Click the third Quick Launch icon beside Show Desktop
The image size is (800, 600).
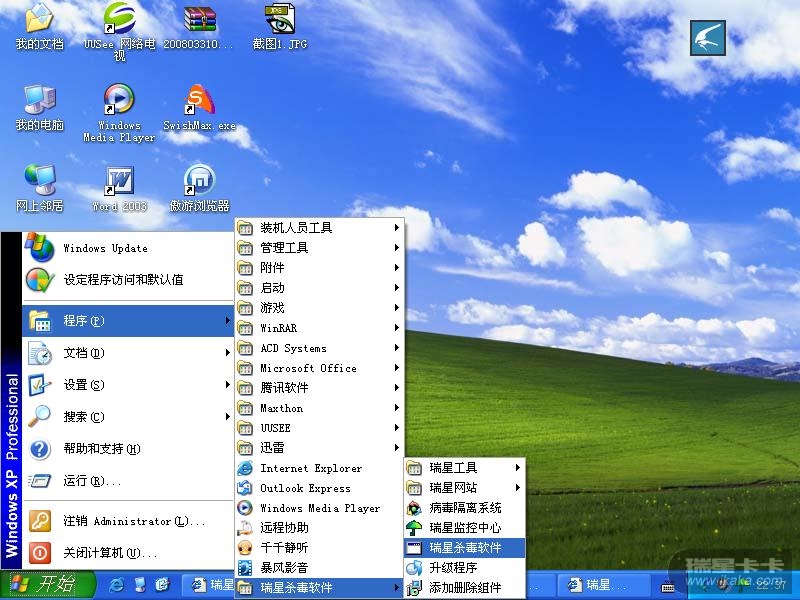[162, 585]
